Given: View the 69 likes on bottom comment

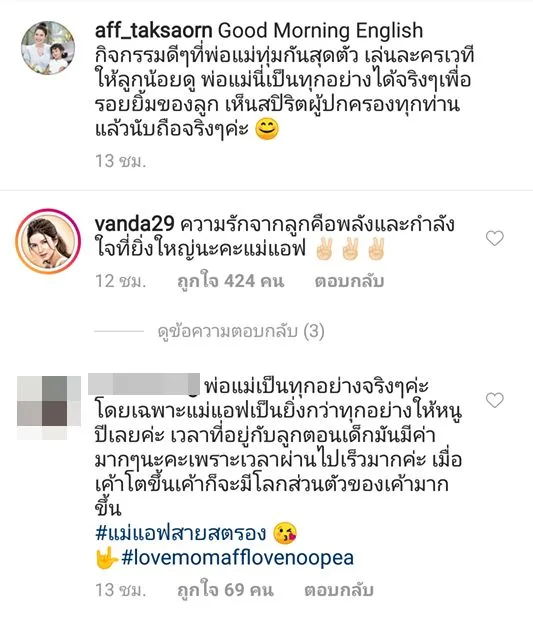Looking at the screenshot, I should [x=225, y=590].
